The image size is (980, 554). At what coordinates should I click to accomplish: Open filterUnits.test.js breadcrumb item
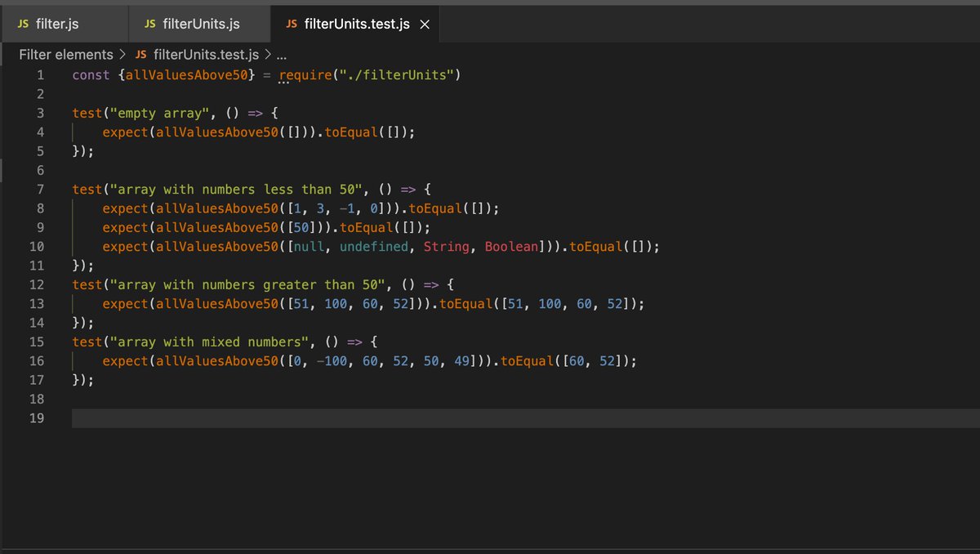206,55
